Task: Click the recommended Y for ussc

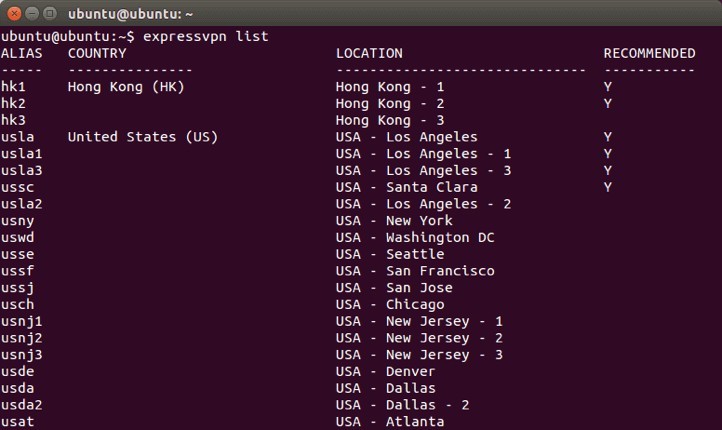Action: pos(608,187)
